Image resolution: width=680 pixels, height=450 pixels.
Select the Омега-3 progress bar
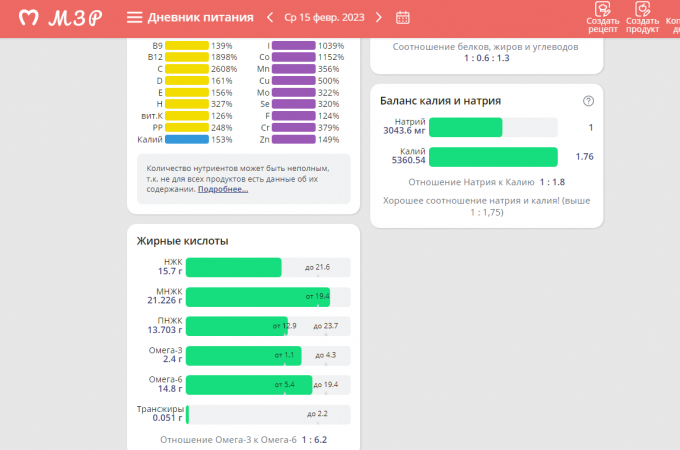(x=243, y=355)
